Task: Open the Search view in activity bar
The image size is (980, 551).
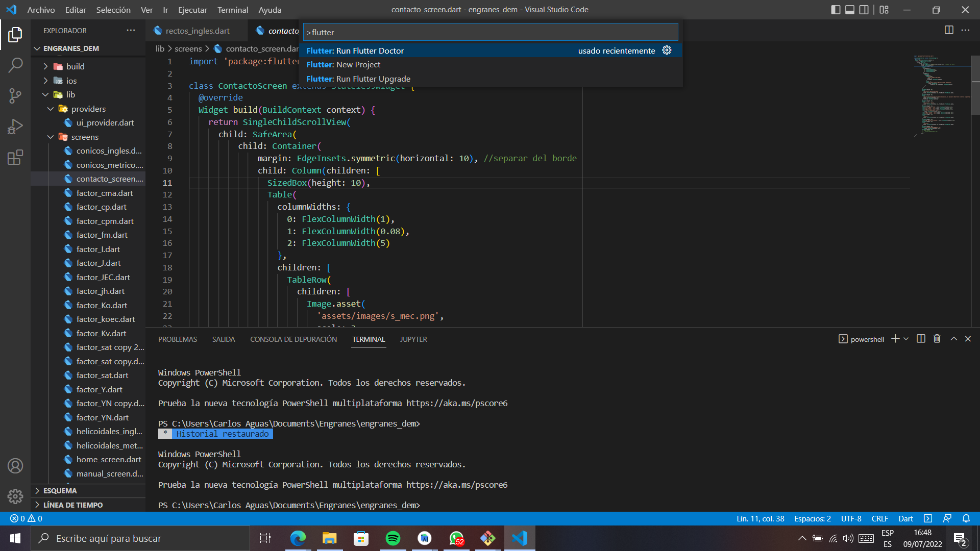Action: coord(15,65)
